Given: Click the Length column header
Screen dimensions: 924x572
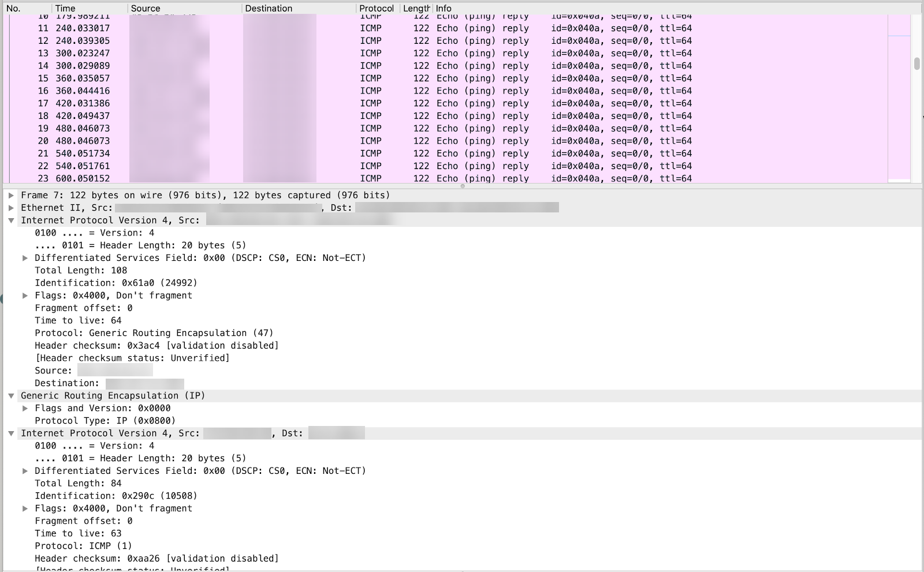Looking at the screenshot, I should click(x=415, y=8).
